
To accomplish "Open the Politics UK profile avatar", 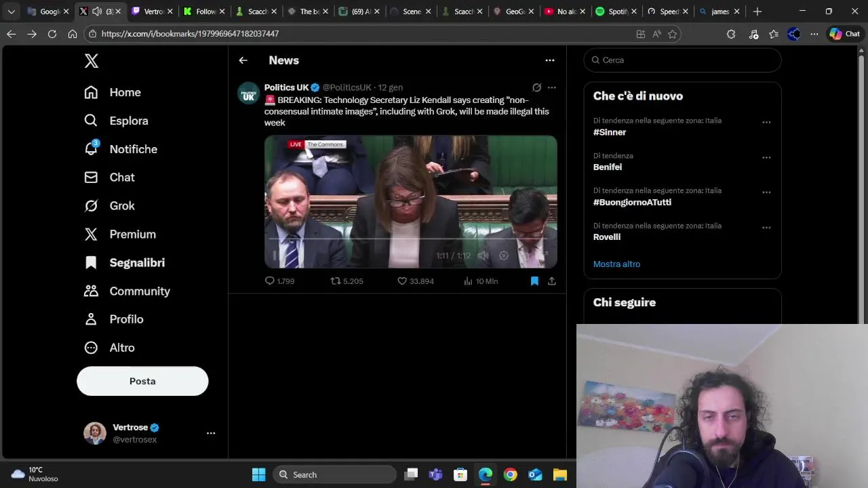I will click(x=249, y=93).
